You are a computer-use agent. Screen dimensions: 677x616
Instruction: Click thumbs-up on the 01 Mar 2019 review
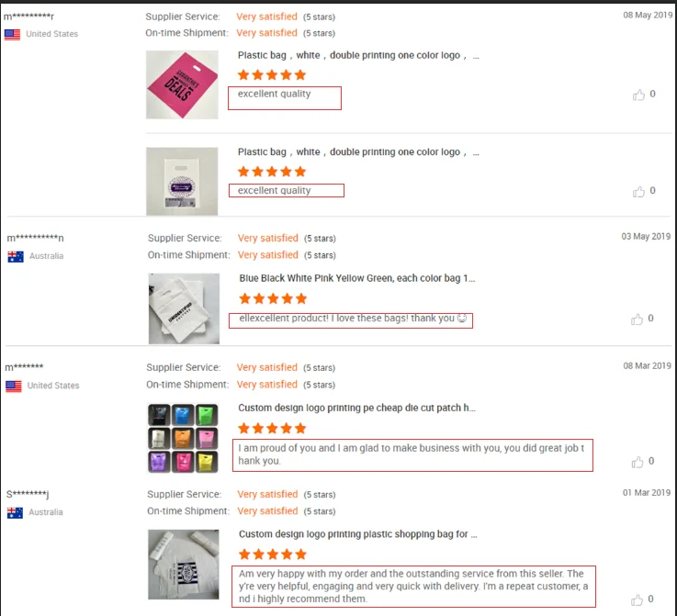point(638,599)
